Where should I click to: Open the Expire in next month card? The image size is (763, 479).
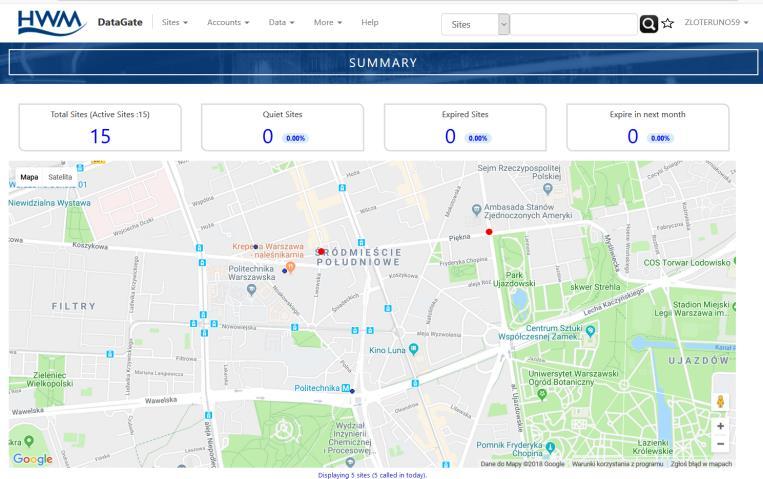coord(648,128)
